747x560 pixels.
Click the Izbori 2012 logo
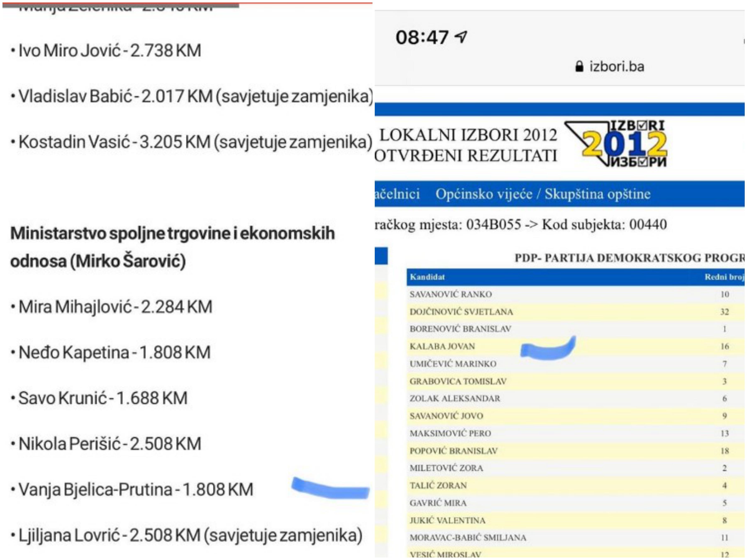tap(616, 144)
